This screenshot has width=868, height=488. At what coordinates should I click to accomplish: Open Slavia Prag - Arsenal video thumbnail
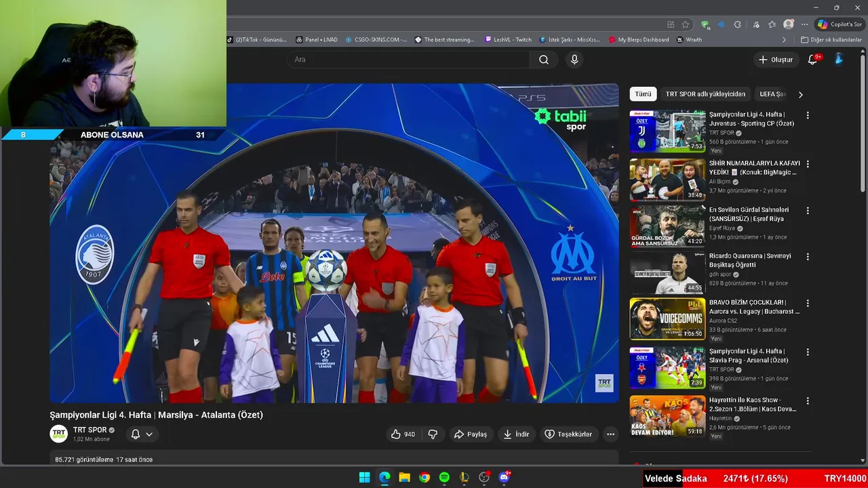pyautogui.click(x=667, y=367)
